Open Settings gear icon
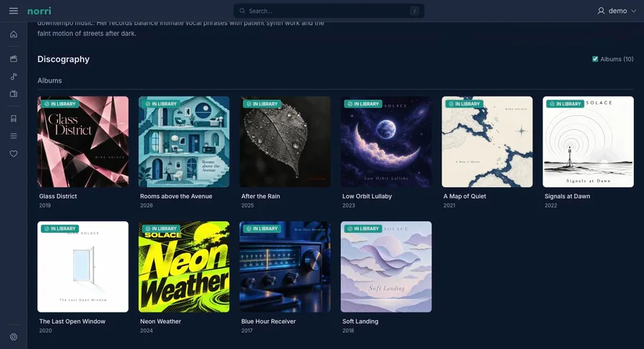644x349 pixels. 14,337
